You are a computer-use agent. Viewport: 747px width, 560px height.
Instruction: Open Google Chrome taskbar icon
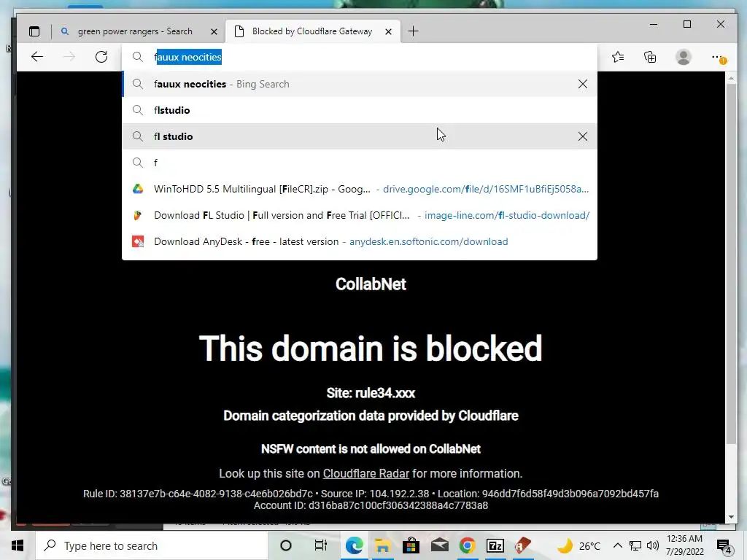point(468,545)
